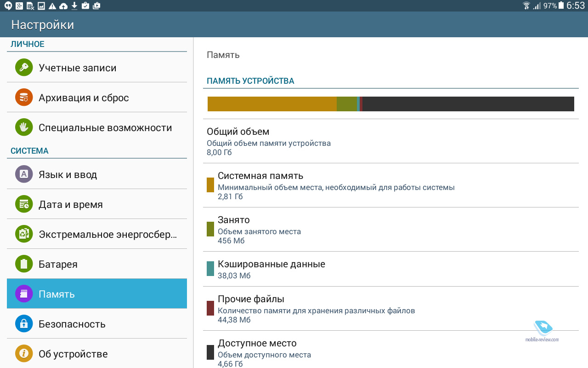Viewport: 588px width, 368px height.
Task: Tap the Language and input 'A' icon
Action: [x=24, y=174]
